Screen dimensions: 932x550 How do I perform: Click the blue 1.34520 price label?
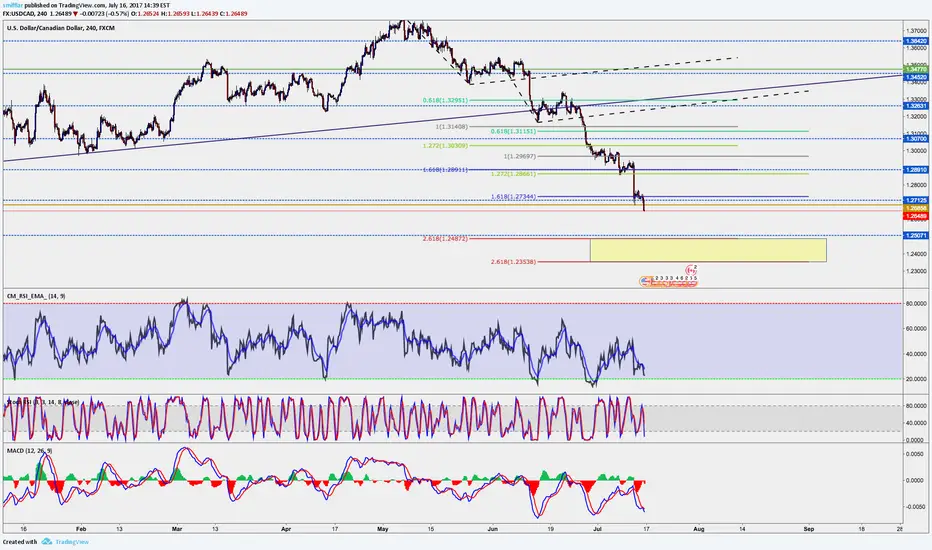[x=915, y=77]
